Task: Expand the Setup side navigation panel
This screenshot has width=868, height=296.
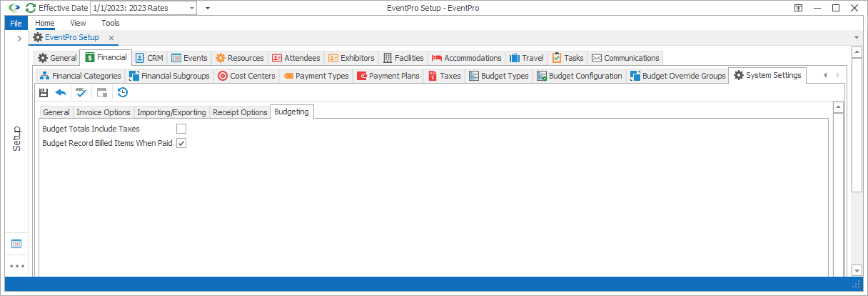Action: click(18, 39)
